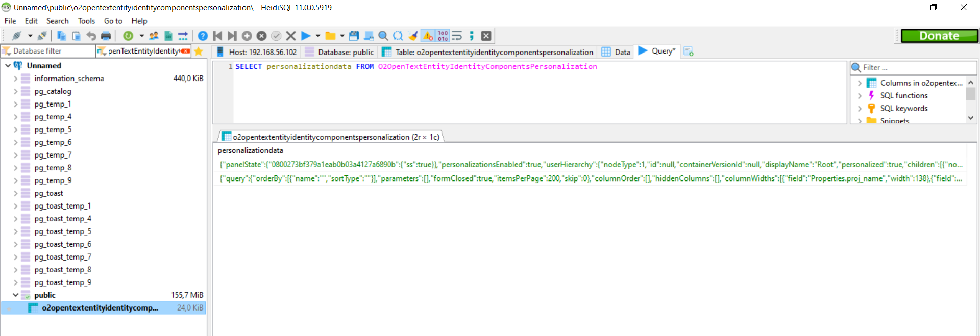Open the Tools menu

tap(86, 21)
